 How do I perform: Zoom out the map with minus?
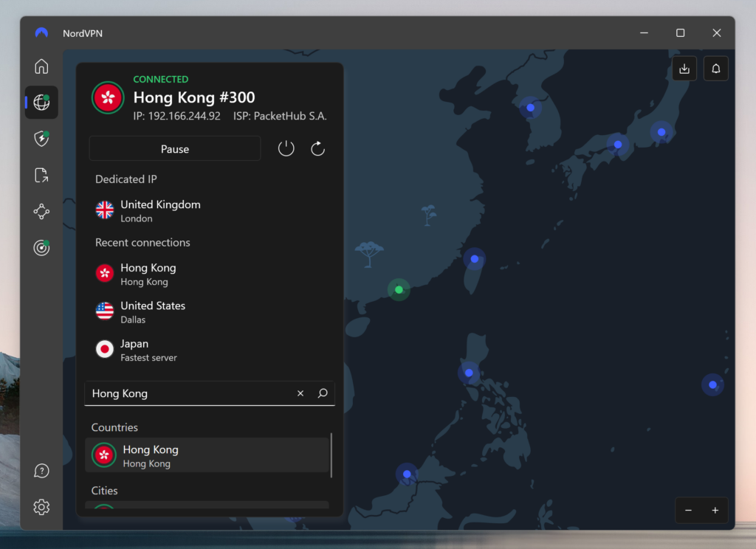pyautogui.click(x=689, y=510)
